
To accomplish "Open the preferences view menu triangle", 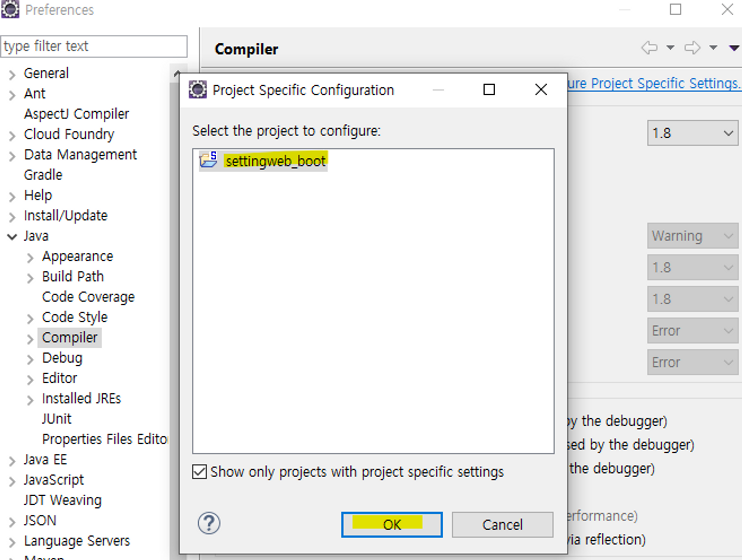I will [734, 48].
